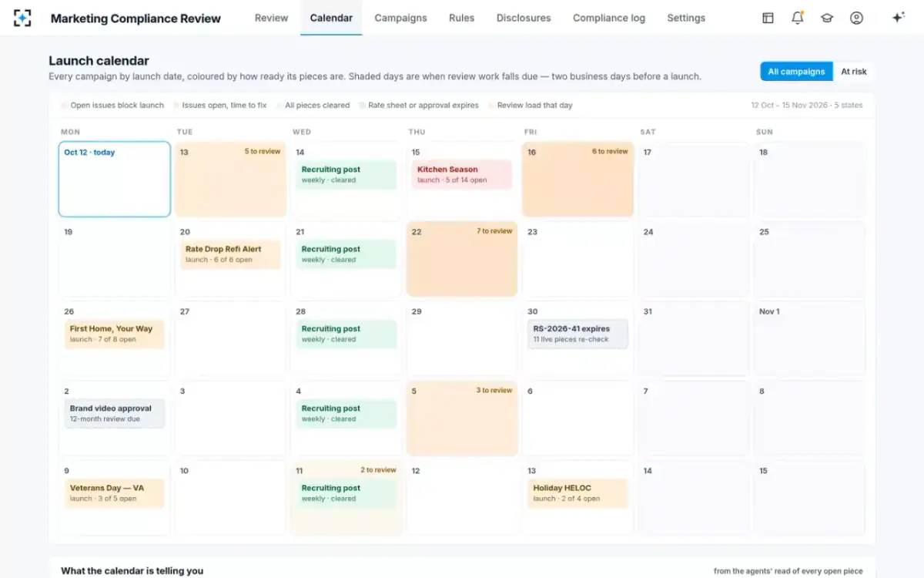The image size is (924, 578).
Task: Open the Disclosures tab
Action: (x=524, y=18)
